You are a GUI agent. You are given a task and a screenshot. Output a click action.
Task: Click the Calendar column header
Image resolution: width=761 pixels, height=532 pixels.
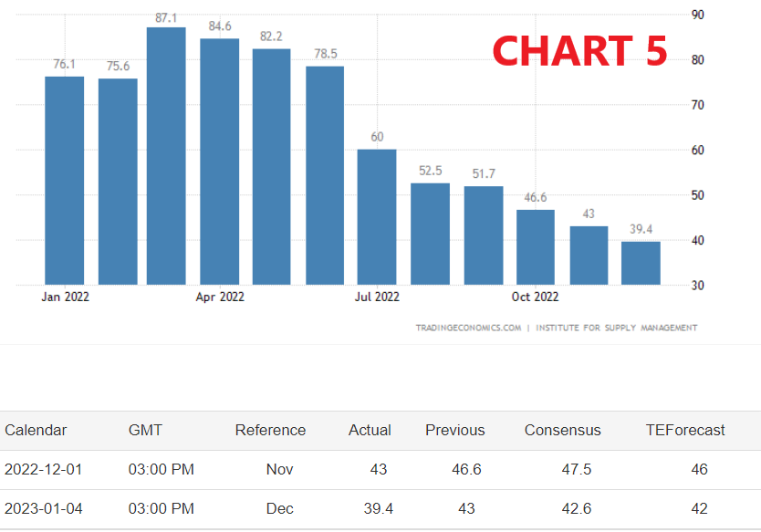click(36, 430)
